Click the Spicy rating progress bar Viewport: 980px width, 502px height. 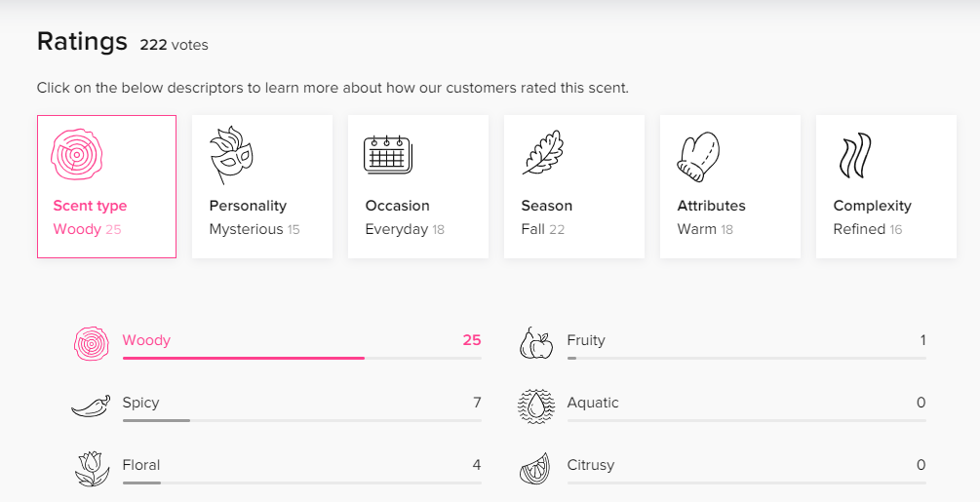click(x=302, y=420)
